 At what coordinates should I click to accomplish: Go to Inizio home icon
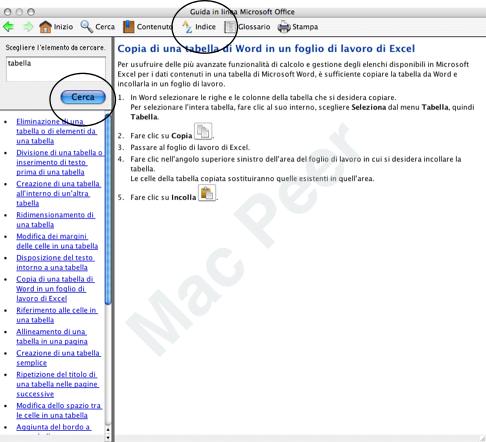(x=45, y=27)
